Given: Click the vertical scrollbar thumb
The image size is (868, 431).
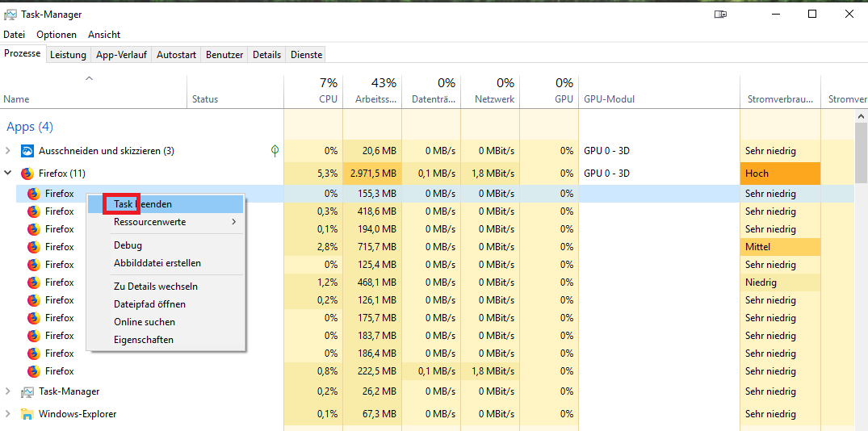Looking at the screenshot, I should [x=861, y=153].
